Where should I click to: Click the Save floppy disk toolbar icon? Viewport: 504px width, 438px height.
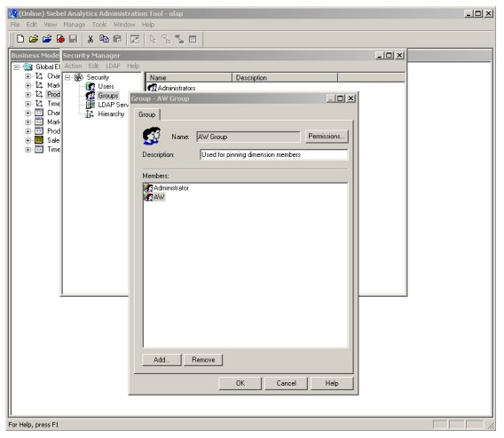[x=74, y=39]
